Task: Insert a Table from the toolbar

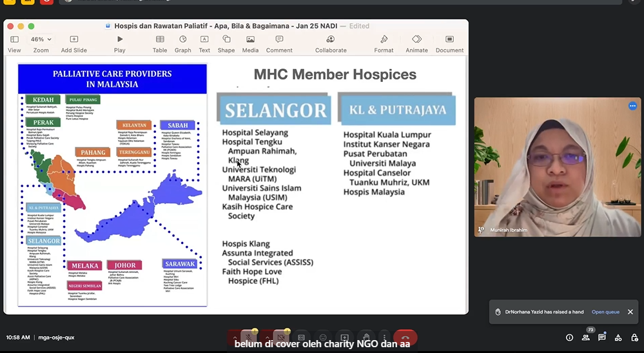Action: tap(160, 39)
